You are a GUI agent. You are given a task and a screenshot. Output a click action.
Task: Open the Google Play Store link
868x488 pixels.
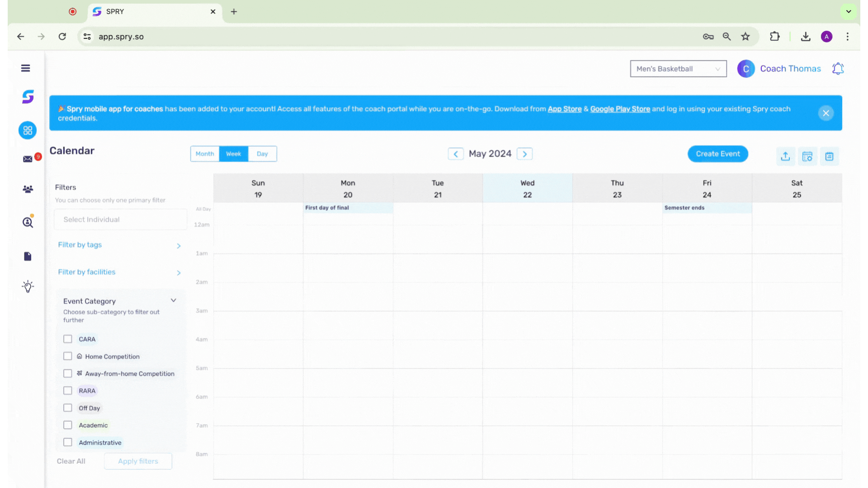(x=620, y=109)
